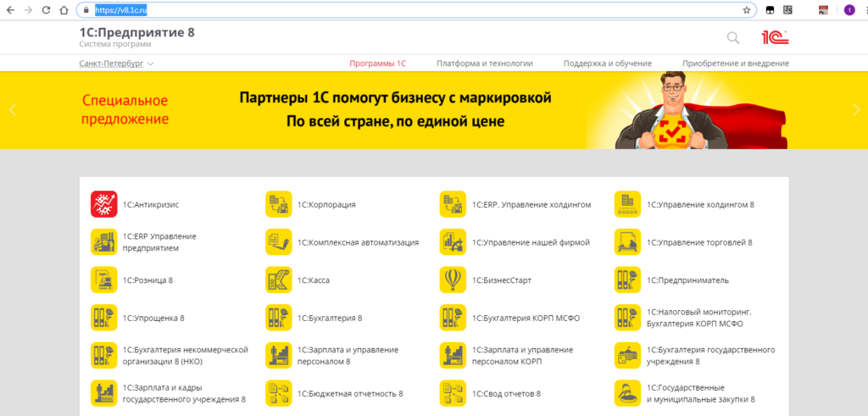868x416 pixels.
Task: Open the Платформа и технологии menu
Action: (484, 64)
